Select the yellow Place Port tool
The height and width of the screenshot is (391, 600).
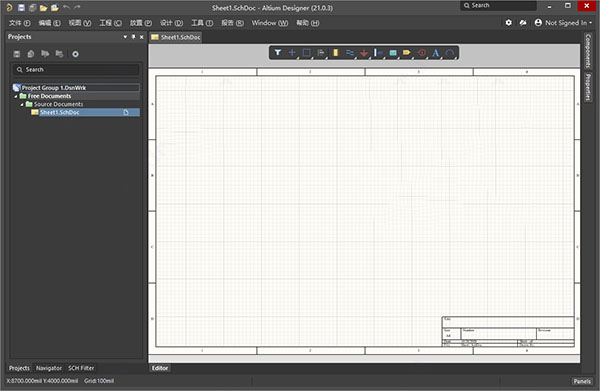(x=407, y=53)
